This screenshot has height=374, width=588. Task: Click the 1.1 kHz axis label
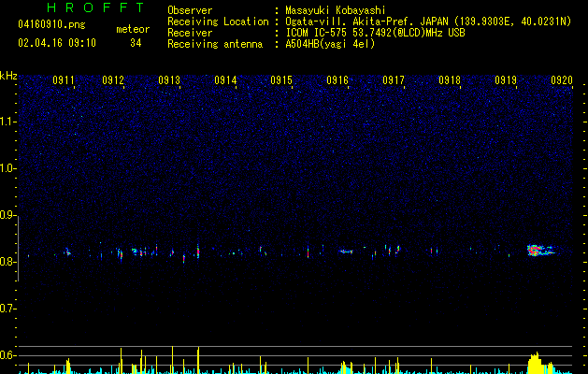click(x=7, y=122)
